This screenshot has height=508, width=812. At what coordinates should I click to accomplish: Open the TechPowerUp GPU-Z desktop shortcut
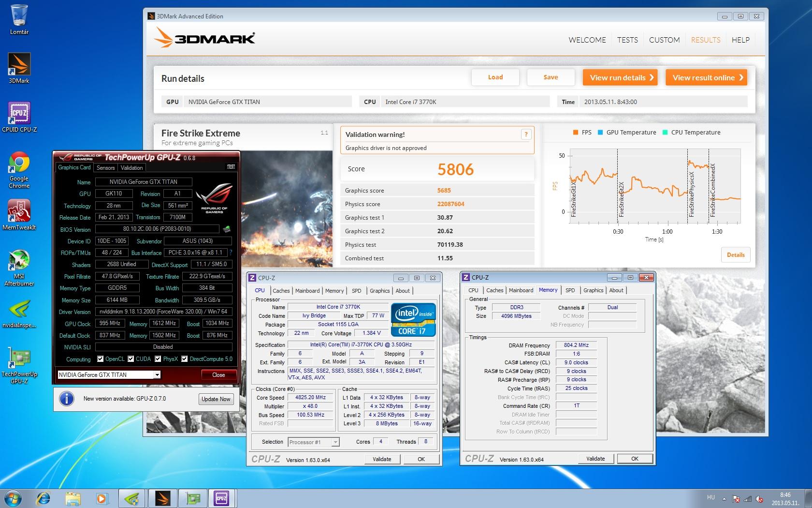[19, 366]
